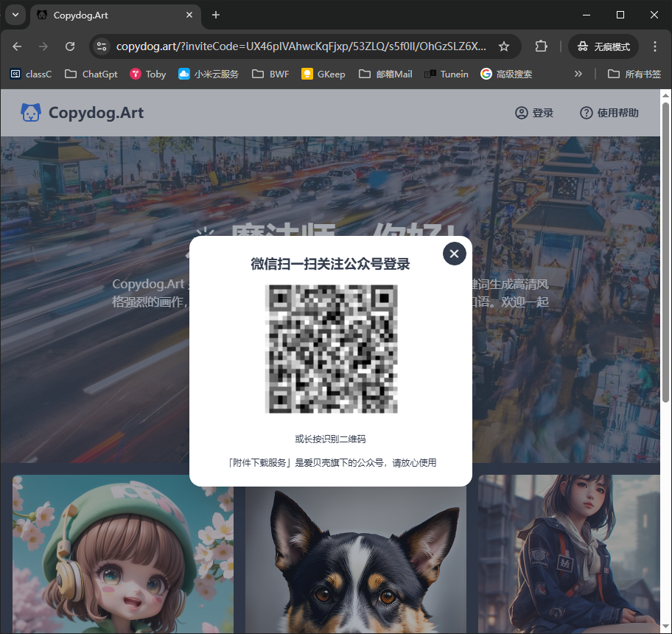Open the classC bookmark
The height and width of the screenshot is (634, 672).
[30, 74]
